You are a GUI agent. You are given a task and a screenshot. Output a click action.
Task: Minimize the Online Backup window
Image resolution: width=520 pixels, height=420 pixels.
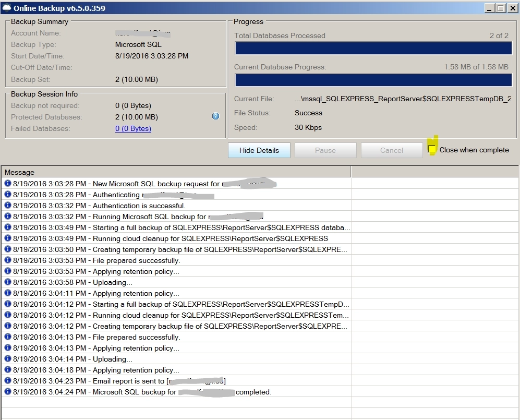489,8
